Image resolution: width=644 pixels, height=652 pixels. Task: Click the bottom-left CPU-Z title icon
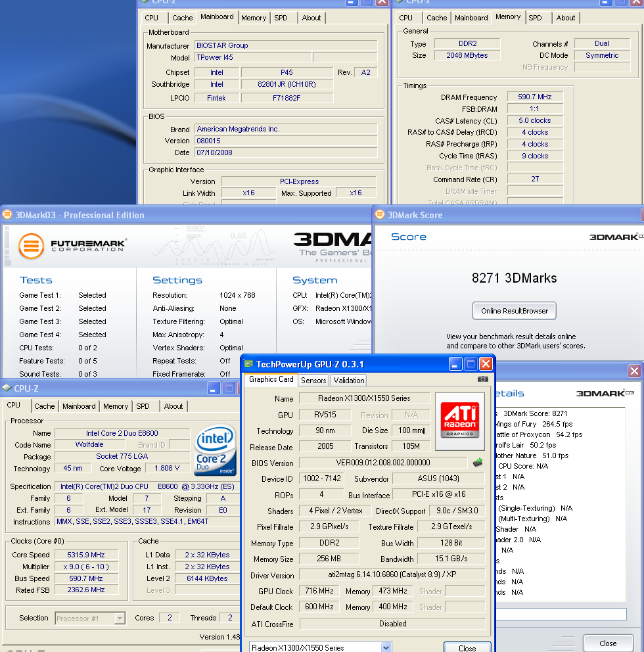(7, 388)
